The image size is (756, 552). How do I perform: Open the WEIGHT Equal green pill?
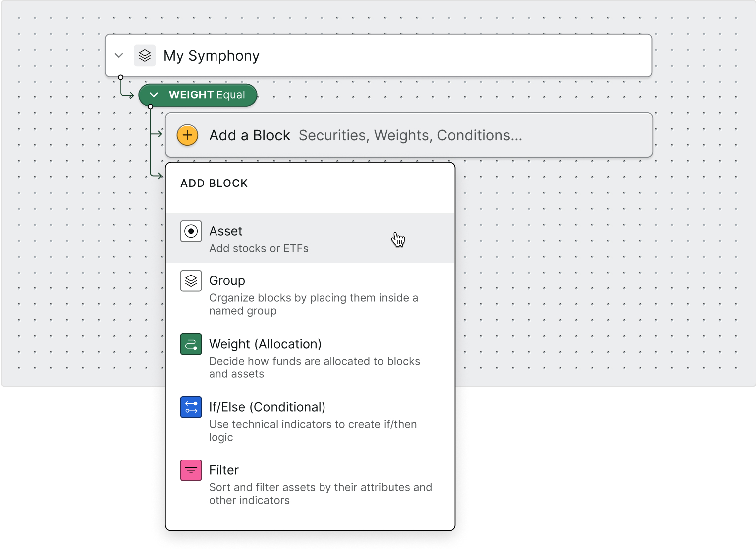pyautogui.click(x=198, y=95)
